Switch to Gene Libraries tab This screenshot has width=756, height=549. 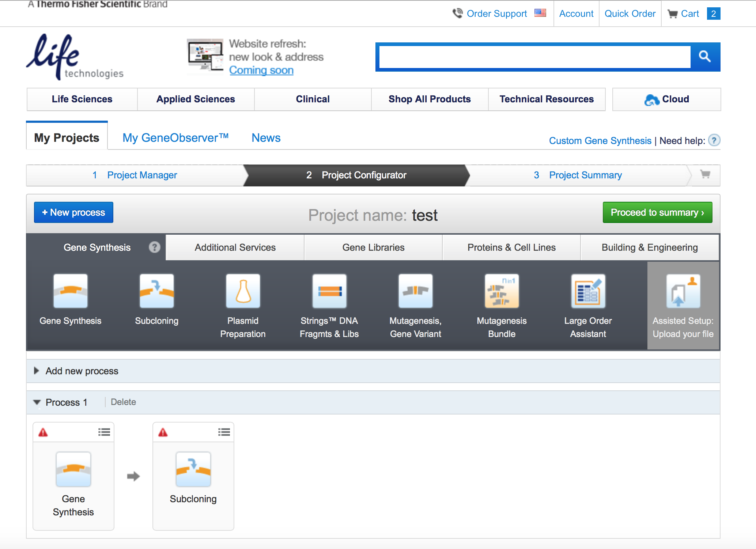tap(373, 247)
